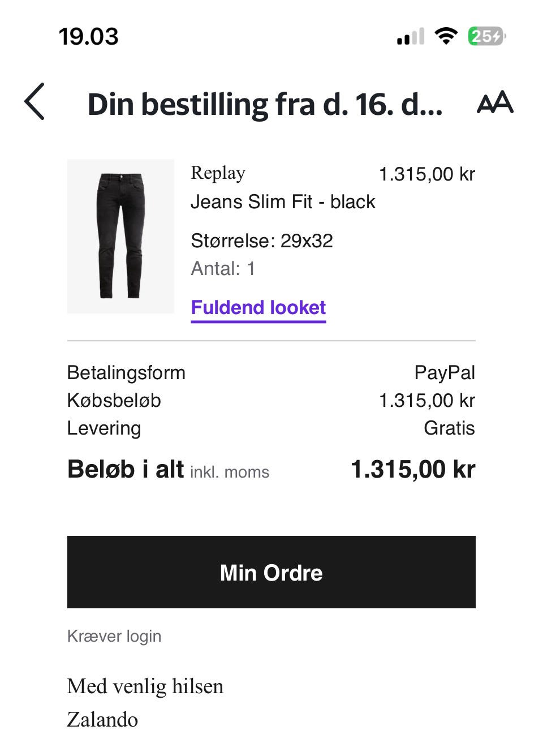The height and width of the screenshot is (756, 543).
Task: Tap the PayPal payment method
Action: click(445, 373)
